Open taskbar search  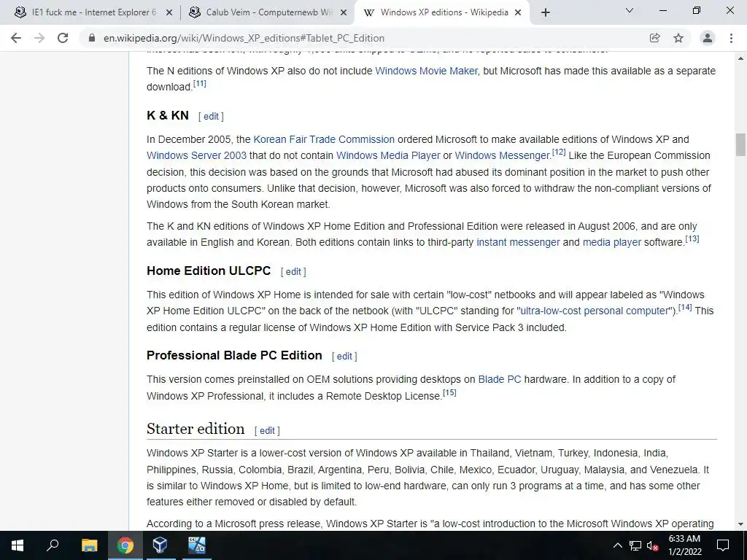[53, 545]
